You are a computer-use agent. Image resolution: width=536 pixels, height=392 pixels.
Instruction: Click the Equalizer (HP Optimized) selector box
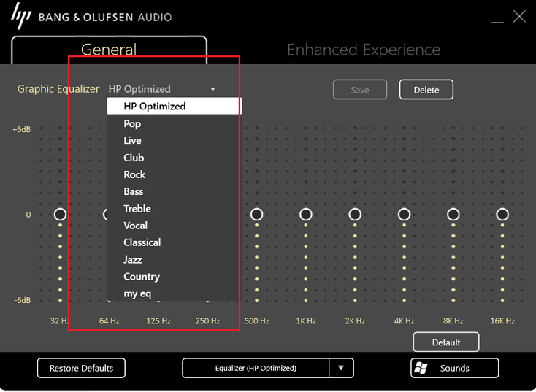click(256, 368)
